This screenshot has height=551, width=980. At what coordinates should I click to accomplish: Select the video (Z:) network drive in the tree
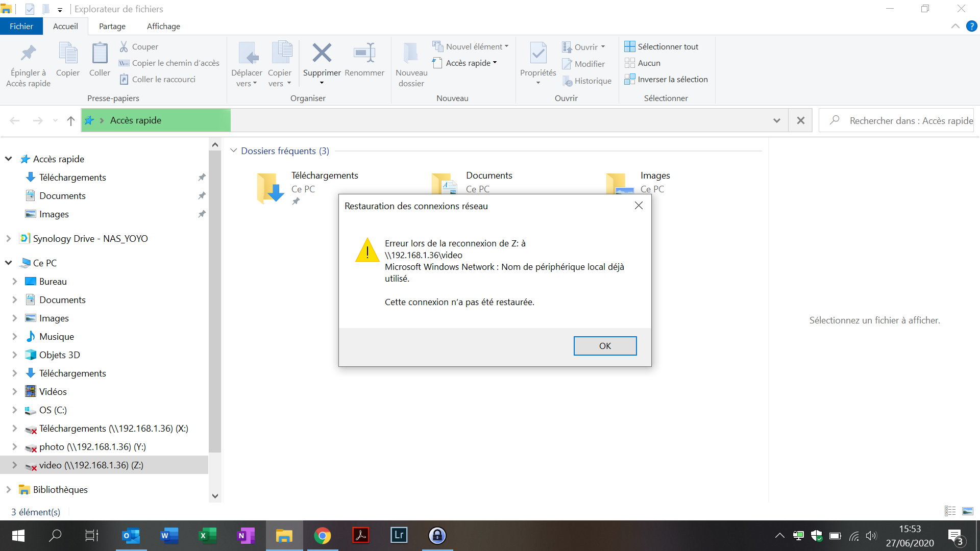(x=91, y=465)
